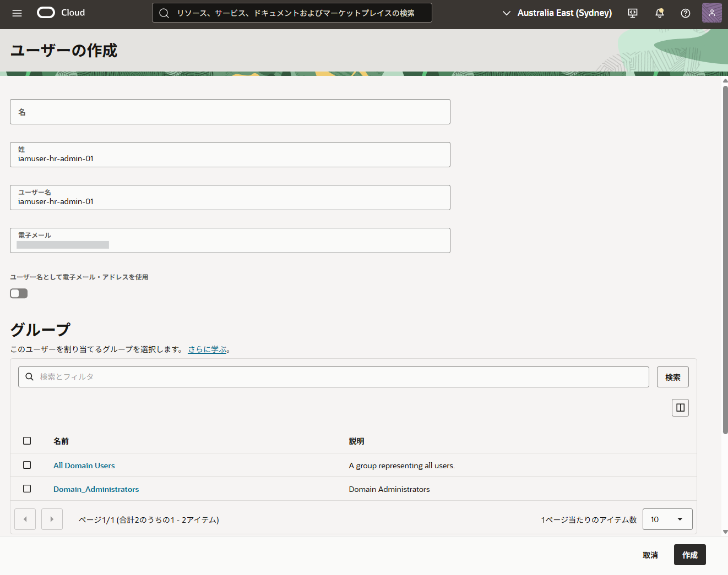Check the Domain_Administrators checkbox
728x575 pixels.
(27, 489)
